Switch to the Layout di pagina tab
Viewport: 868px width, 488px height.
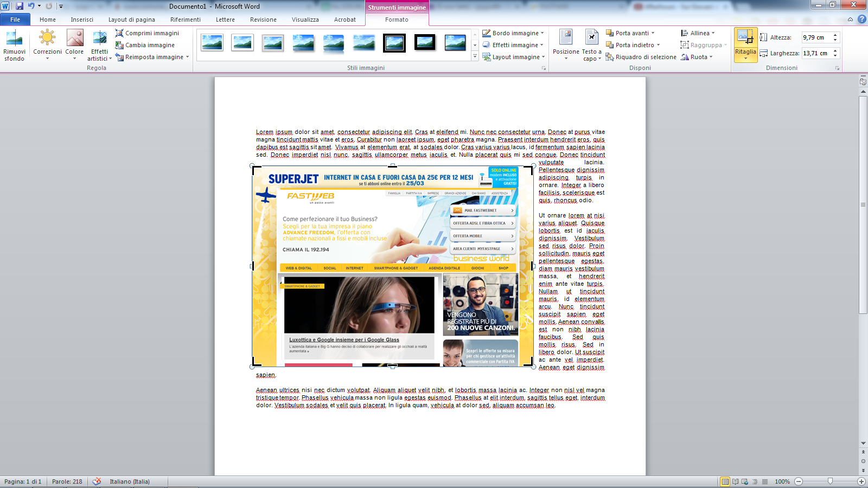tap(132, 20)
